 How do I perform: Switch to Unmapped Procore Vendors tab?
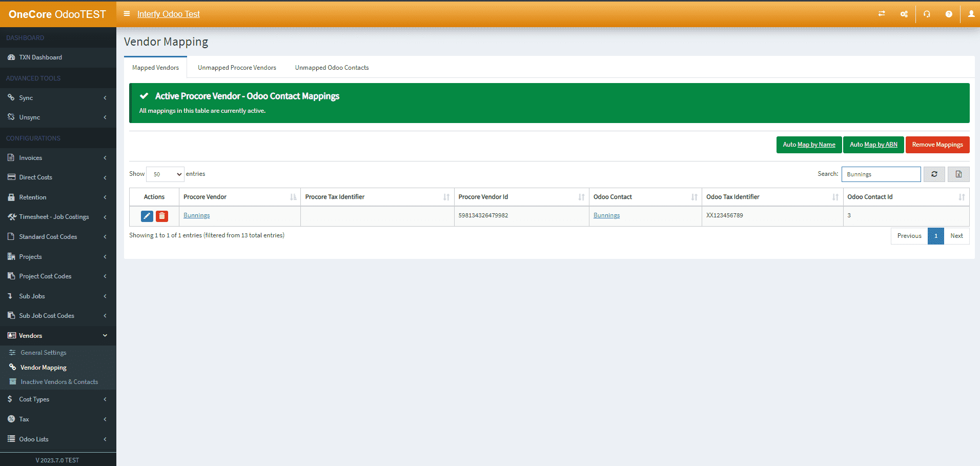pos(237,68)
